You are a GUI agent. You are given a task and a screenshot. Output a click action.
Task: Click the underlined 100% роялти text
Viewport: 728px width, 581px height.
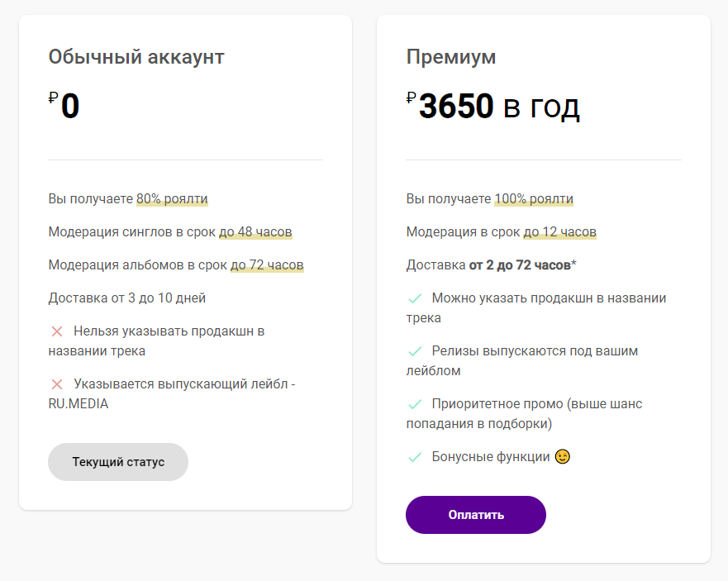[x=534, y=199]
